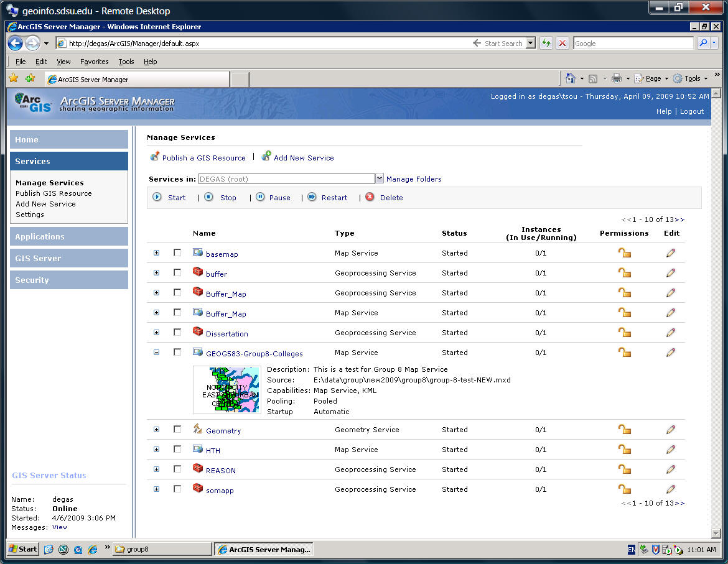Click the Windows Start button
The height and width of the screenshot is (564, 728).
pyautogui.click(x=23, y=549)
